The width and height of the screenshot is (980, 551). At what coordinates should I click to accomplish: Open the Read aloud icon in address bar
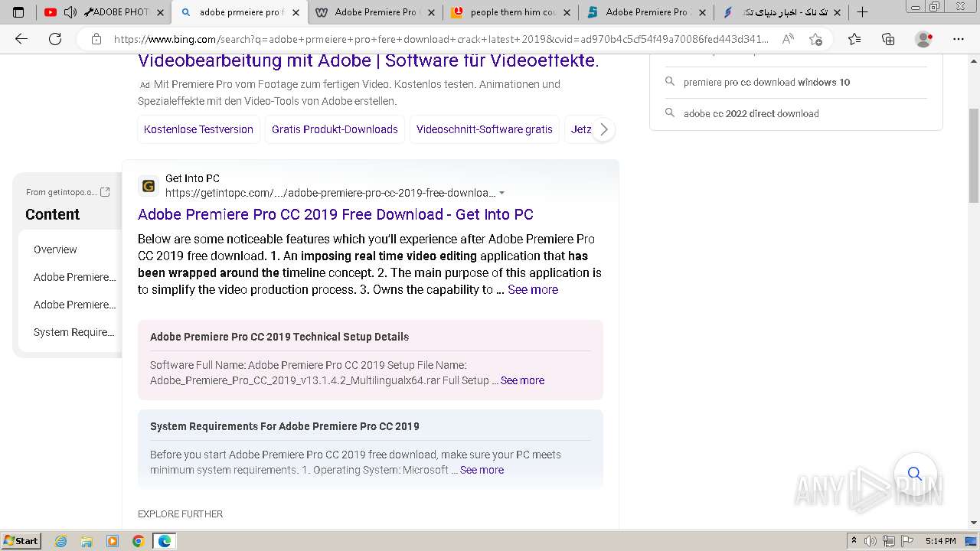[x=788, y=39]
